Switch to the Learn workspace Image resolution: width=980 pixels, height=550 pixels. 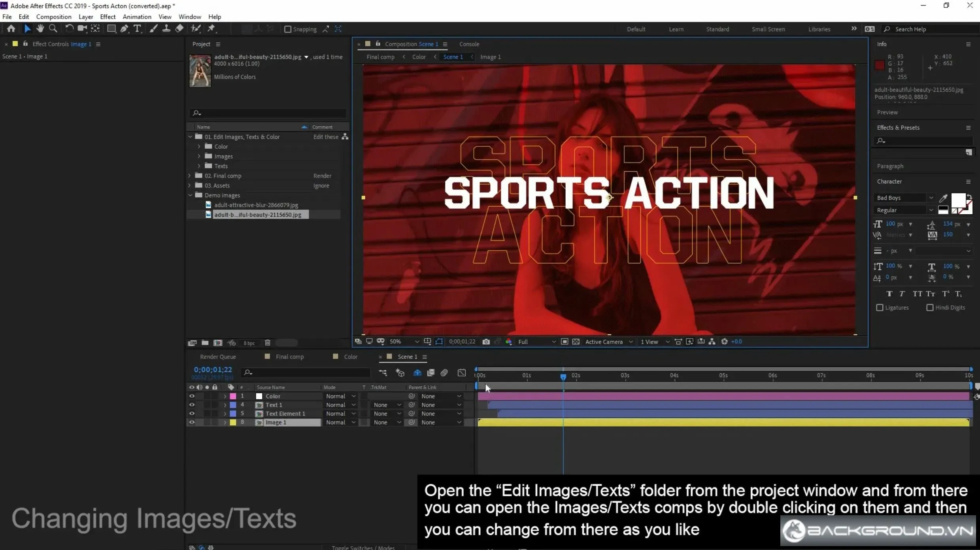click(676, 29)
